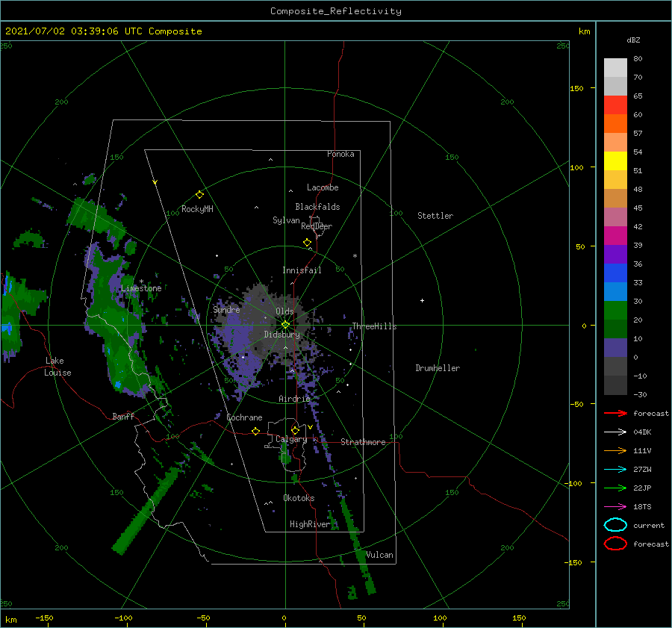Click the Vulcan label
This screenshot has width=672, height=628.
[379, 555]
